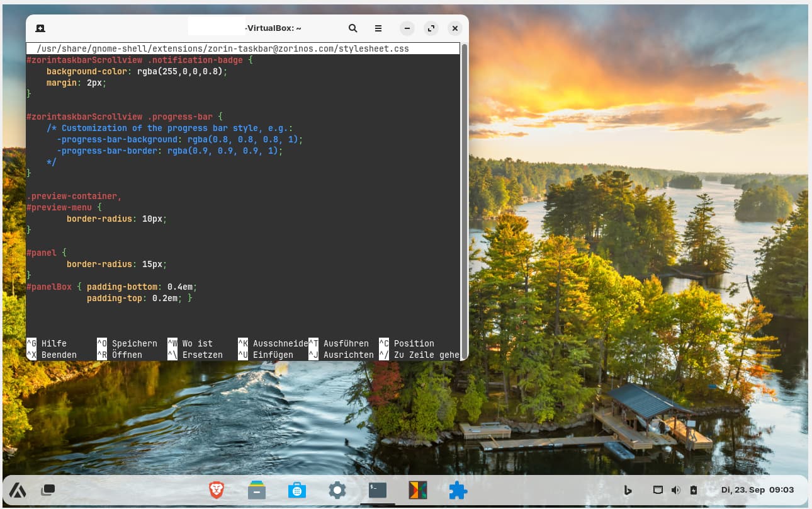The height and width of the screenshot is (509, 812).
Task: Open Settings gear in the taskbar
Action: (337, 489)
